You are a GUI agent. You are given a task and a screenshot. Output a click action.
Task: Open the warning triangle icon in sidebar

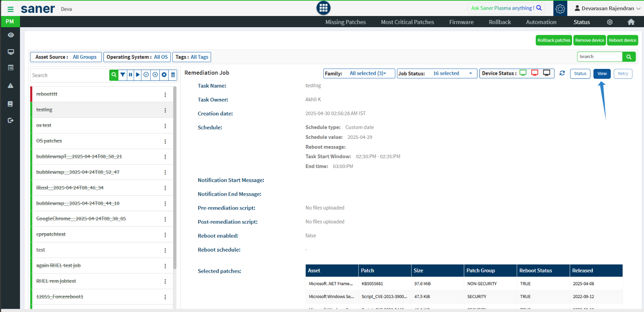pyautogui.click(x=11, y=86)
